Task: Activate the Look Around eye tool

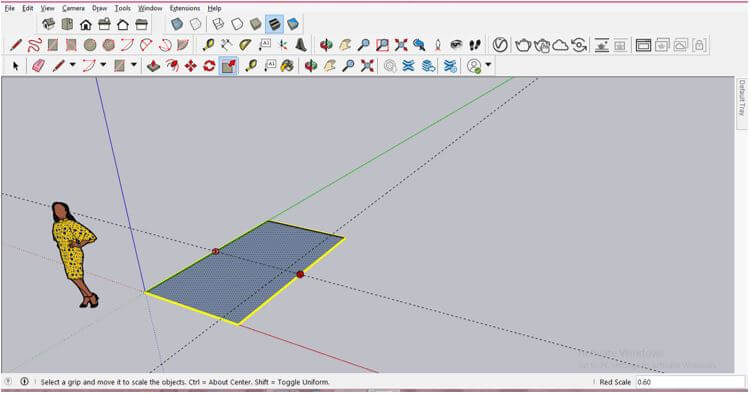Action: [x=456, y=45]
